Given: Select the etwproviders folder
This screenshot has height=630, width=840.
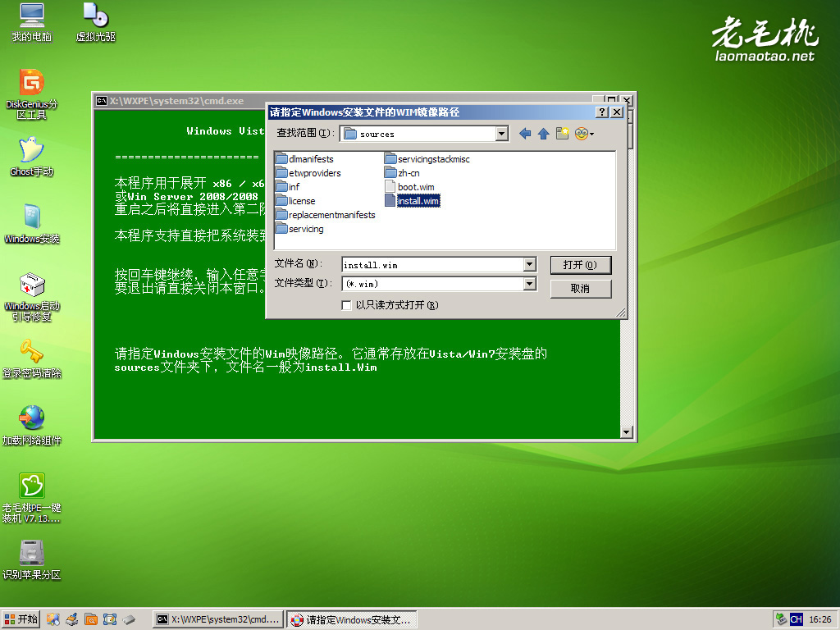Looking at the screenshot, I should 308,173.
